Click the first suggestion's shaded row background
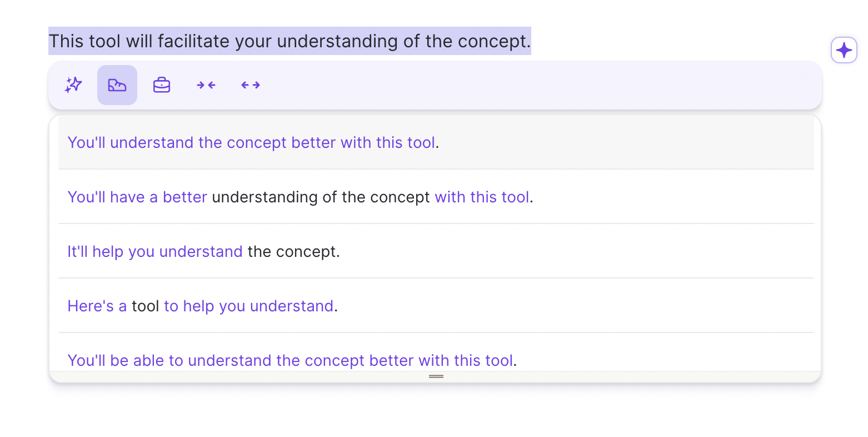This screenshot has width=868, height=437. pos(611,142)
